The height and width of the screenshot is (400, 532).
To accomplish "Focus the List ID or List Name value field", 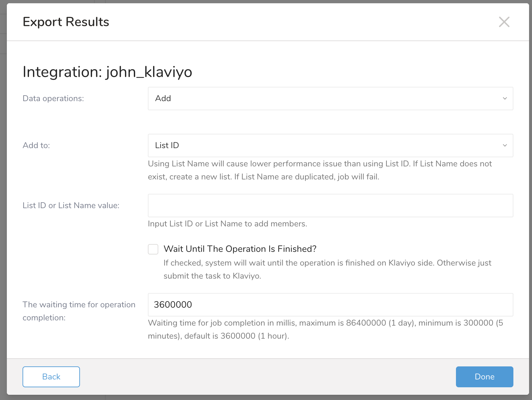I will point(330,206).
